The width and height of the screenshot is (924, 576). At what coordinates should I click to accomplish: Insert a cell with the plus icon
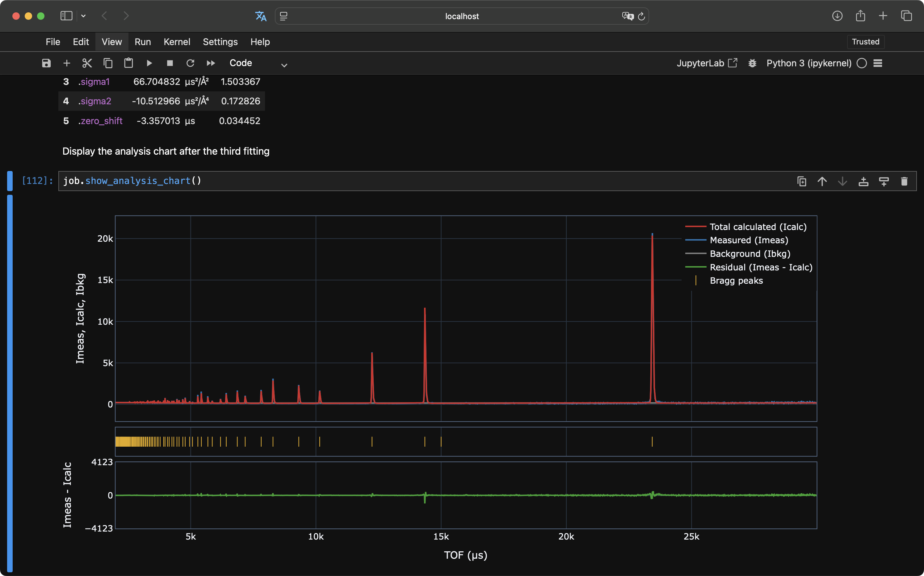pos(67,63)
